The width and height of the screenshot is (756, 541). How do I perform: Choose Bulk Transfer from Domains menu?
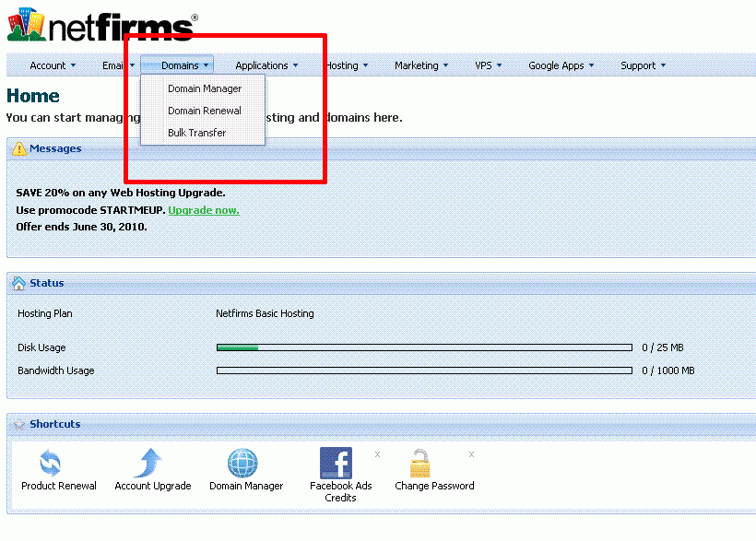196,133
